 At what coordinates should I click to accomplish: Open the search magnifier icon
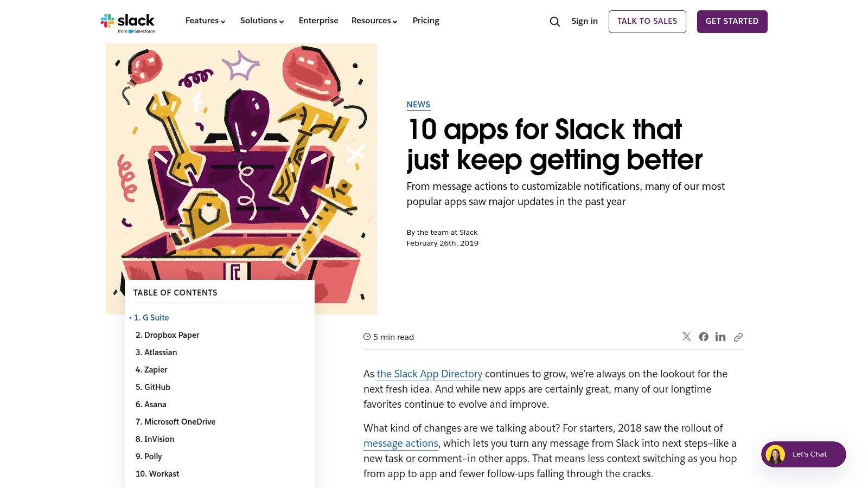[554, 22]
